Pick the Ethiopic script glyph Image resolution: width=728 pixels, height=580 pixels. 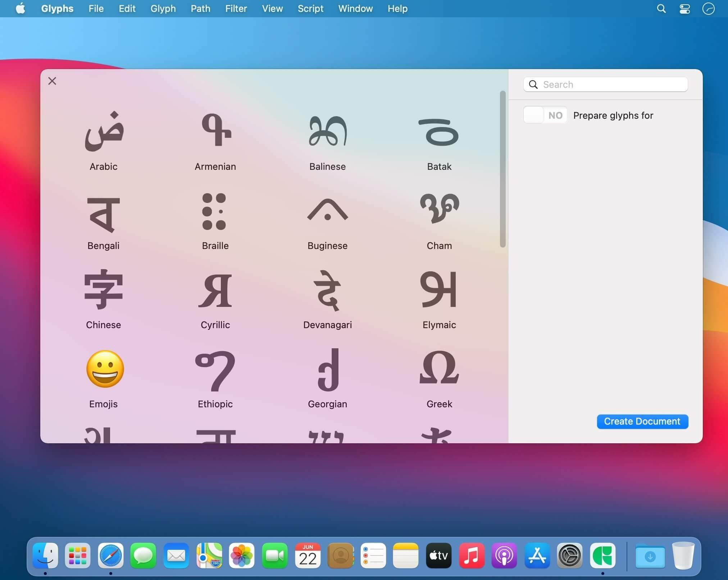pyautogui.click(x=215, y=371)
